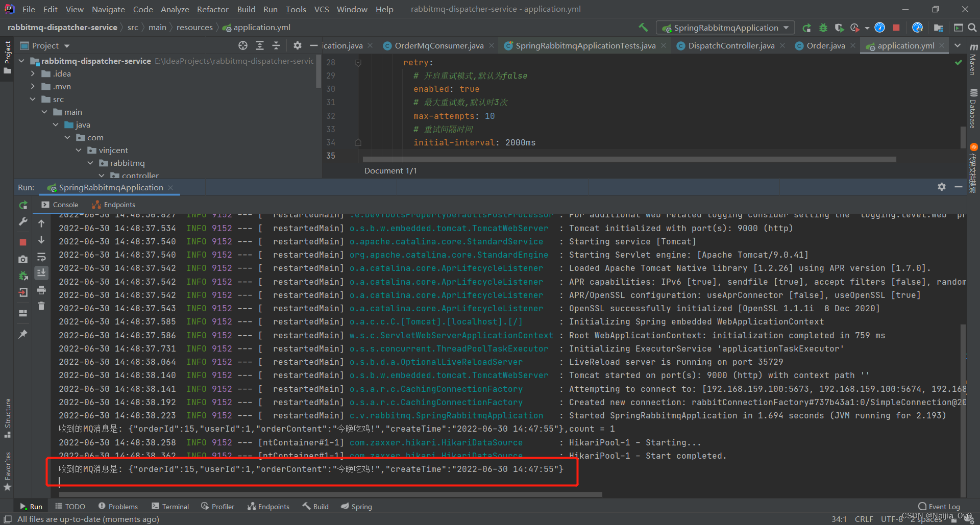Viewport: 980px width, 525px height.
Task: Open Run panel settings gear
Action: point(942,187)
